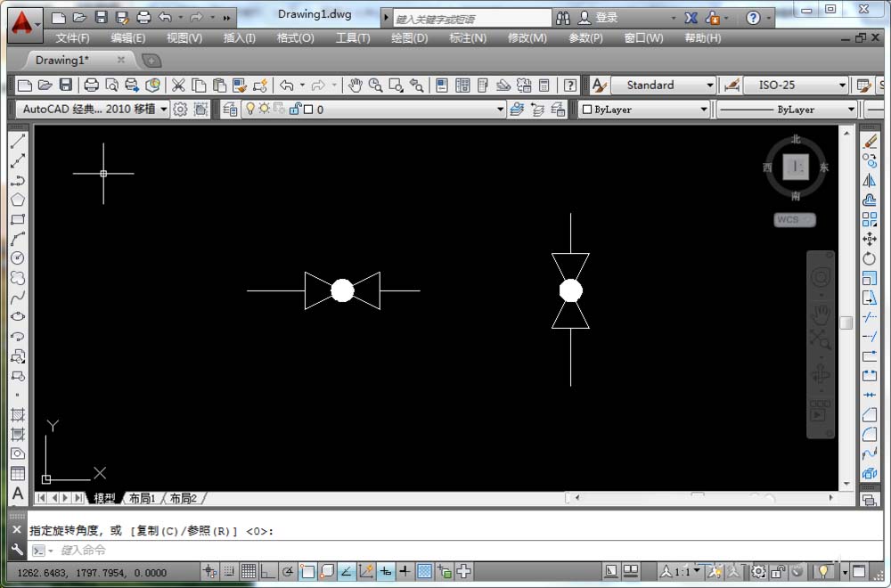
Task: Switch to the 布局2 layout tab
Action: click(184, 498)
